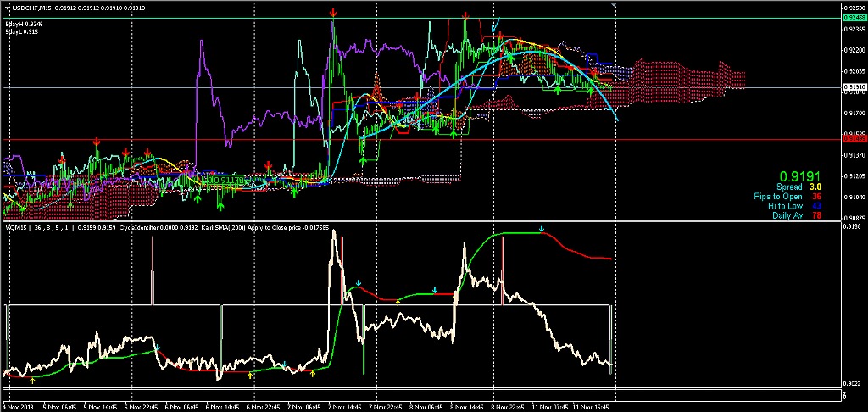868x412 pixels.
Task: Click the 11 Nov 15:45 time axis label
Action: coord(590,407)
